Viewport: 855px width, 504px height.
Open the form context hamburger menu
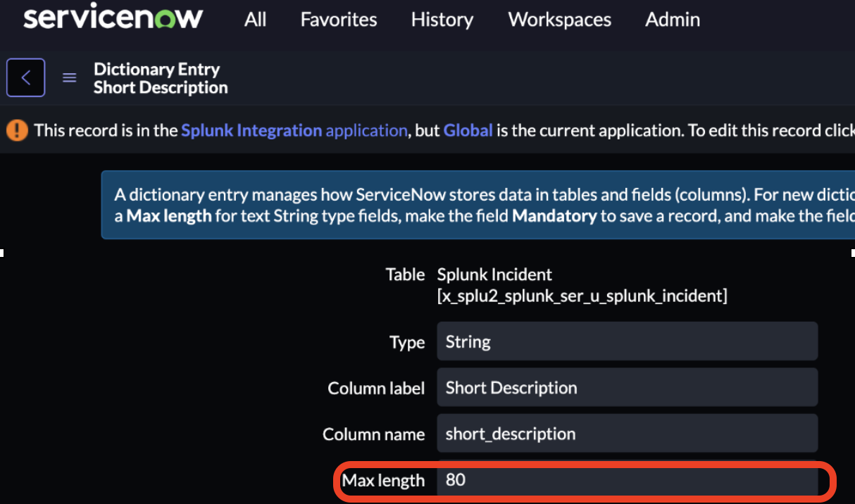(x=69, y=78)
